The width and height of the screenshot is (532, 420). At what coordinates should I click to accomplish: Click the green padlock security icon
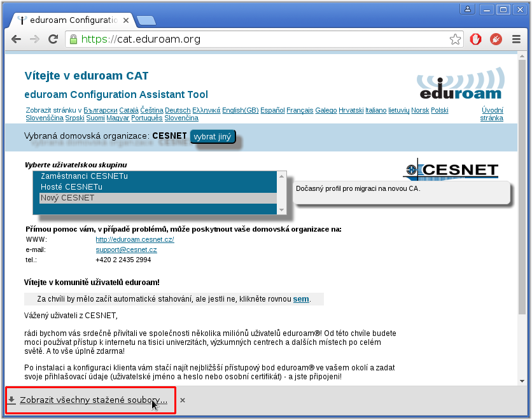coord(73,39)
